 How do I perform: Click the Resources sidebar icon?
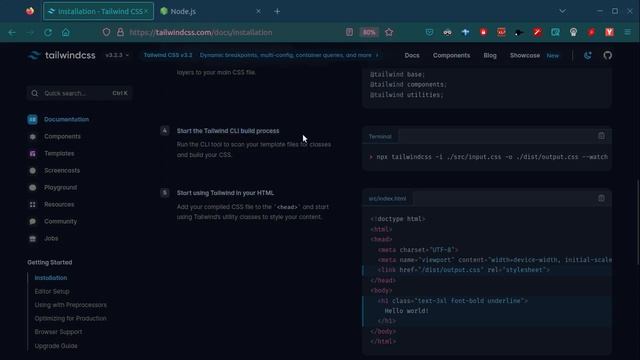point(32,204)
